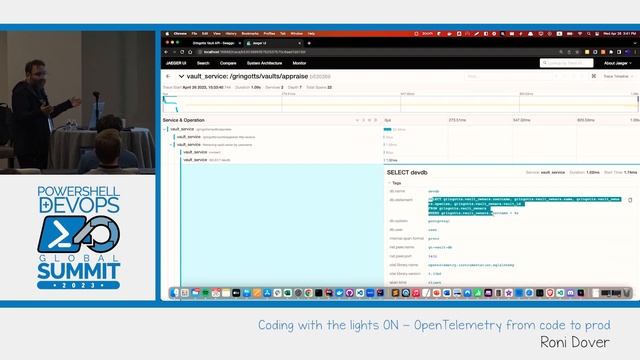Image resolution: width=640 pixels, height=360 pixels.
Task: Collapse all spans in Service & Operation
Action: click(376, 120)
